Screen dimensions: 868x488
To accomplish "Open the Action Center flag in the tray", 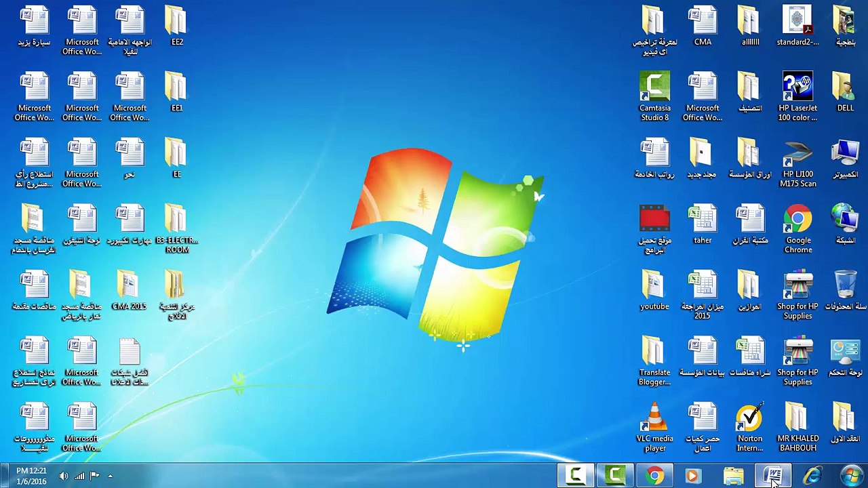I will point(95,476).
